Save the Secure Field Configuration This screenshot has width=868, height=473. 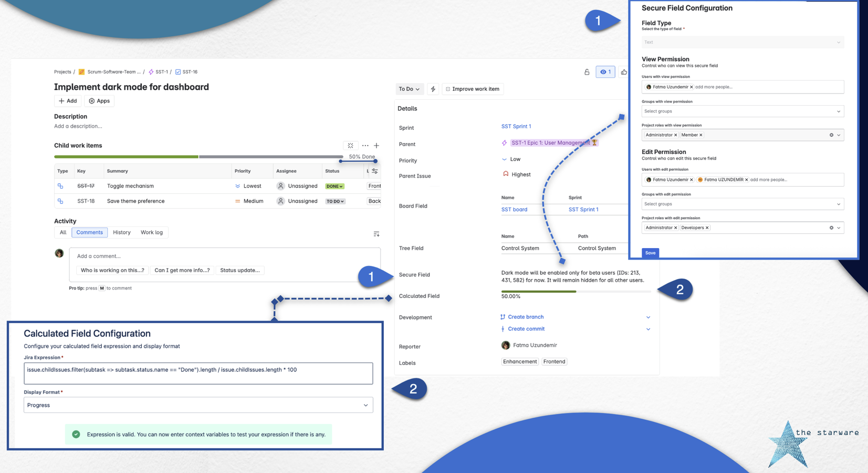point(650,253)
